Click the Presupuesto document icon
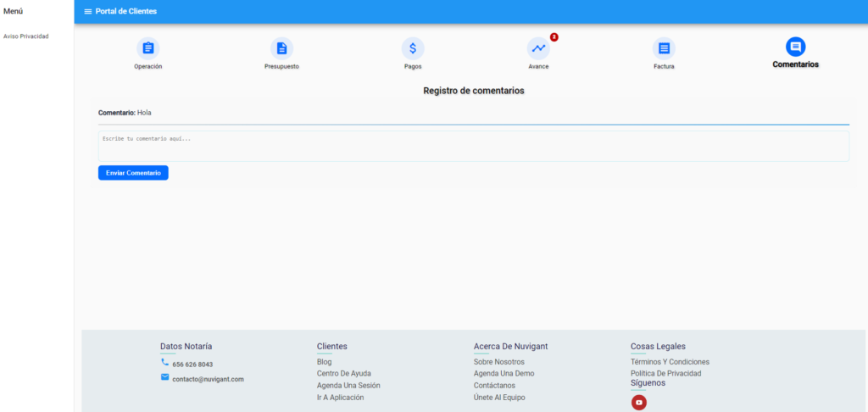The height and width of the screenshot is (412, 868). (x=281, y=48)
